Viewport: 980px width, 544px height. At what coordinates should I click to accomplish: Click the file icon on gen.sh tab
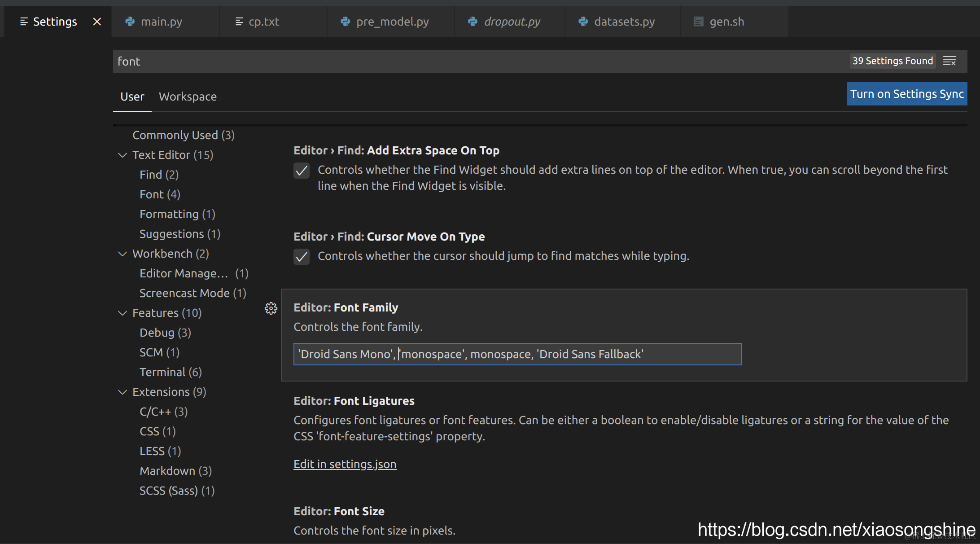coord(698,22)
